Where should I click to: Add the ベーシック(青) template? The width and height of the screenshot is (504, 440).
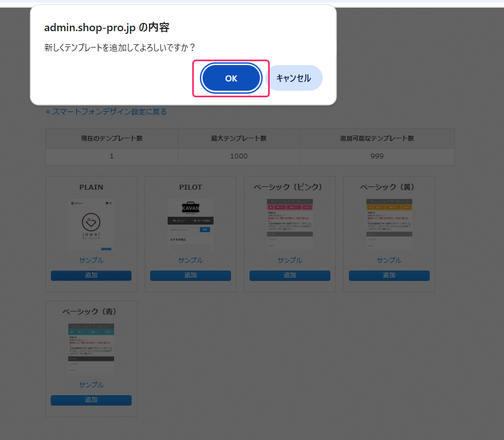click(91, 400)
